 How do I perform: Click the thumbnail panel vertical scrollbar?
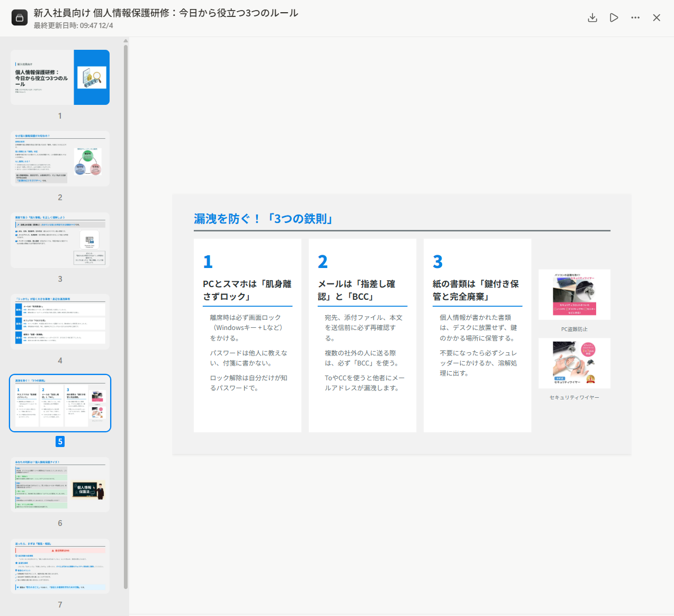point(125,318)
